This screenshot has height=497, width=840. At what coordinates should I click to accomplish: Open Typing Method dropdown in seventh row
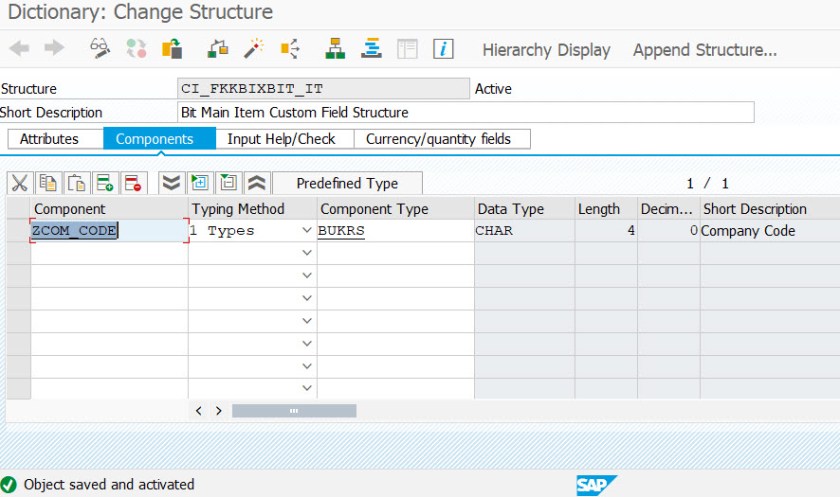pyautogui.click(x=307, y=366)
